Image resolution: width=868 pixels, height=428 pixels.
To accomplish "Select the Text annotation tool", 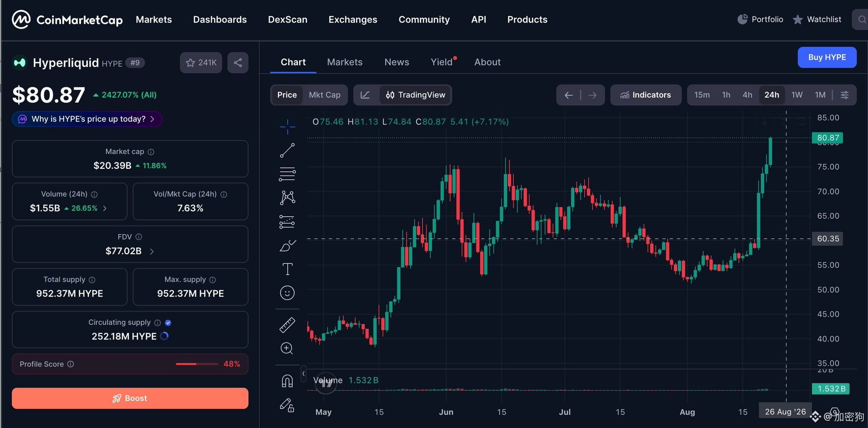I will [287, 269].
